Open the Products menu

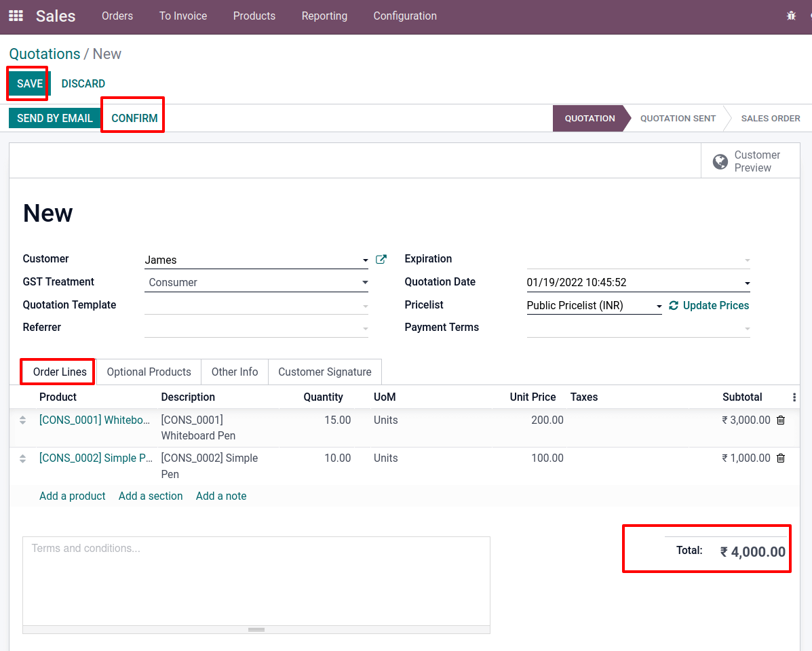pyautogui.click(x=254, y=16)
